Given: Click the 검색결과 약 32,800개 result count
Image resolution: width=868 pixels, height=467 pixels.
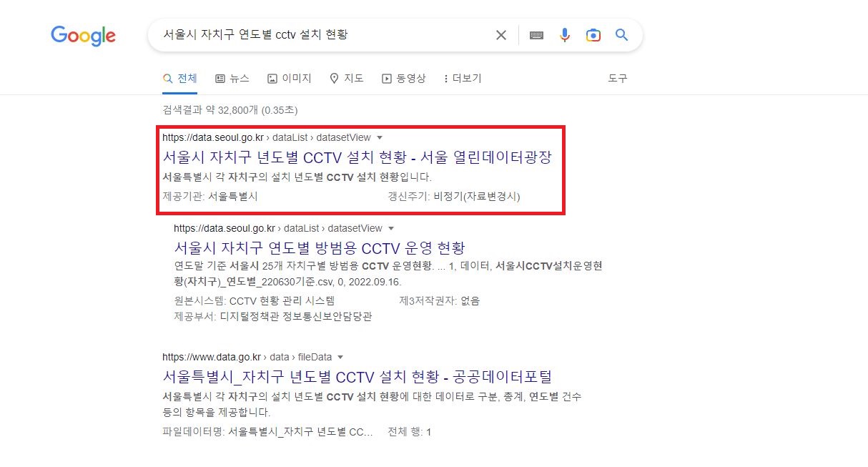Looking at the screenshot, I should [x=230, y=110].
